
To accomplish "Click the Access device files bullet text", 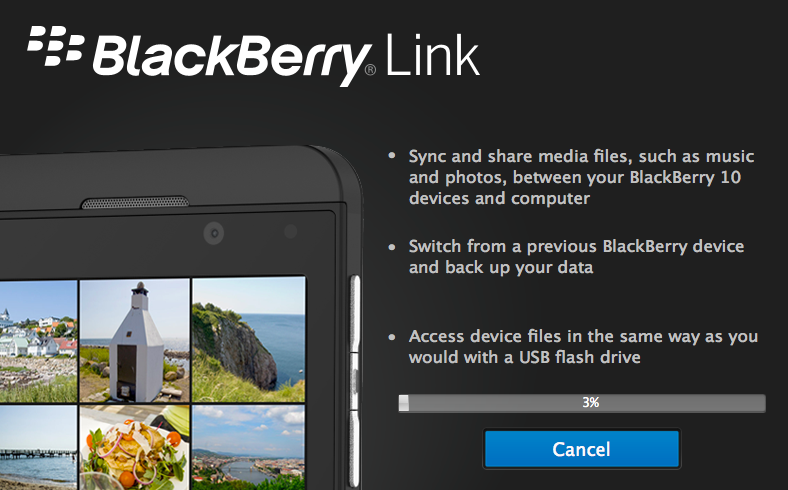I will [583, 347].
